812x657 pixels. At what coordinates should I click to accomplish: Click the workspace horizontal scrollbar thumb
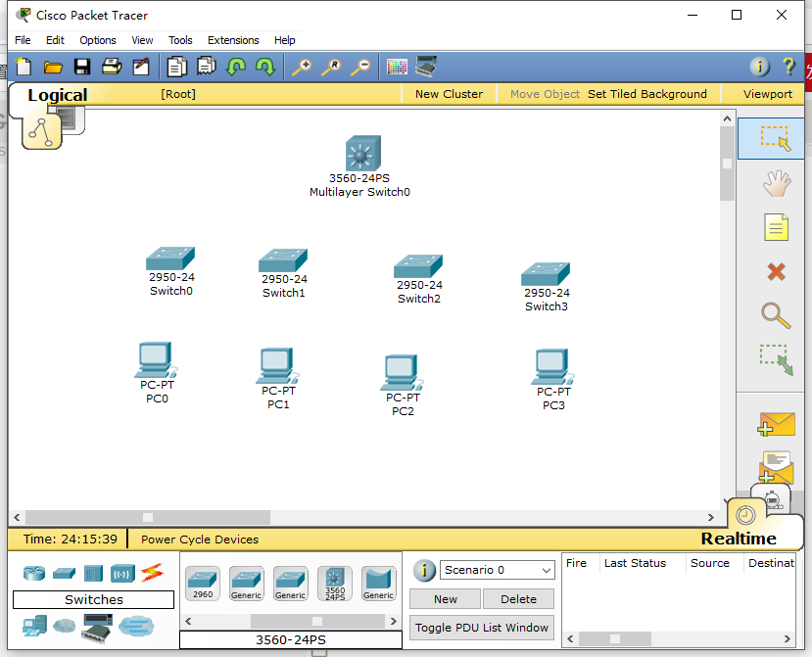[x=148, y=517]
